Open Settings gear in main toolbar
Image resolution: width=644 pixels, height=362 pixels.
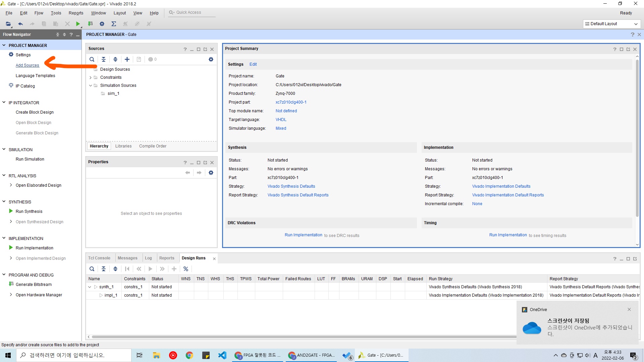(102, 24)
